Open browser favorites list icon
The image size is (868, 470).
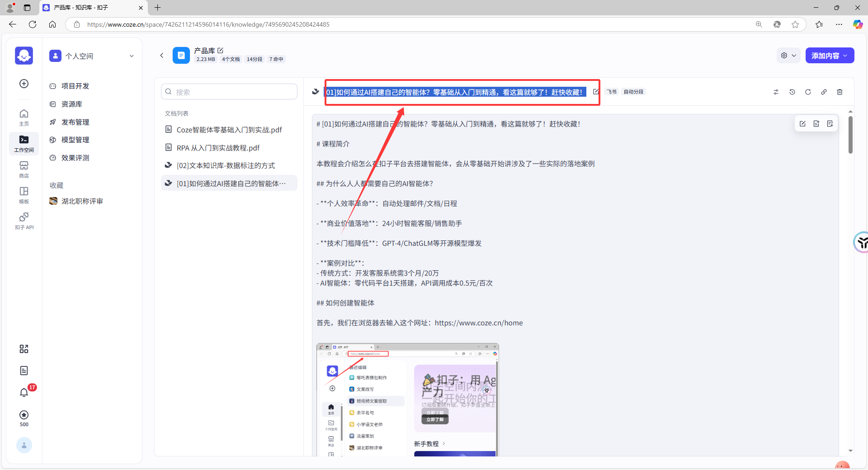[819, 24]
